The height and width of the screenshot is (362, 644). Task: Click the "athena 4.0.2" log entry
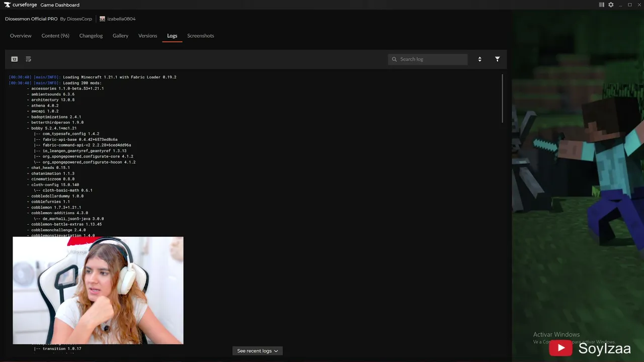click(x=45, y=106)
